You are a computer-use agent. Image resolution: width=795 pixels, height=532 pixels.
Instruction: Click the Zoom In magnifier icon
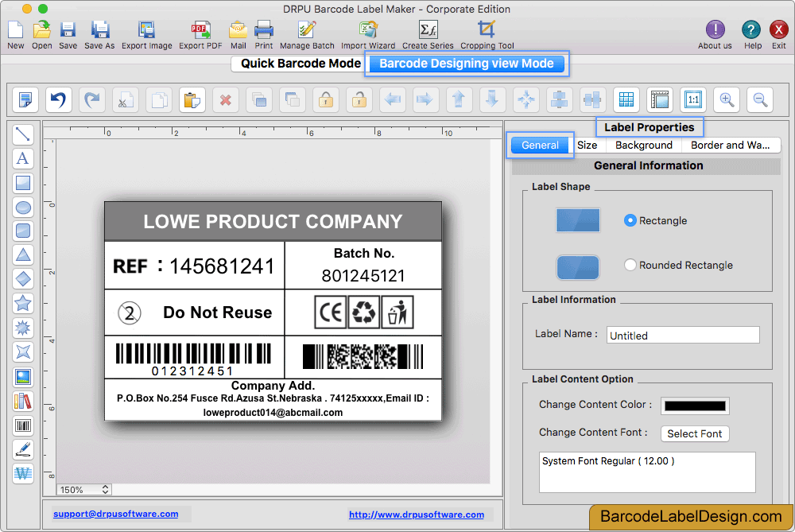[727, 99]
